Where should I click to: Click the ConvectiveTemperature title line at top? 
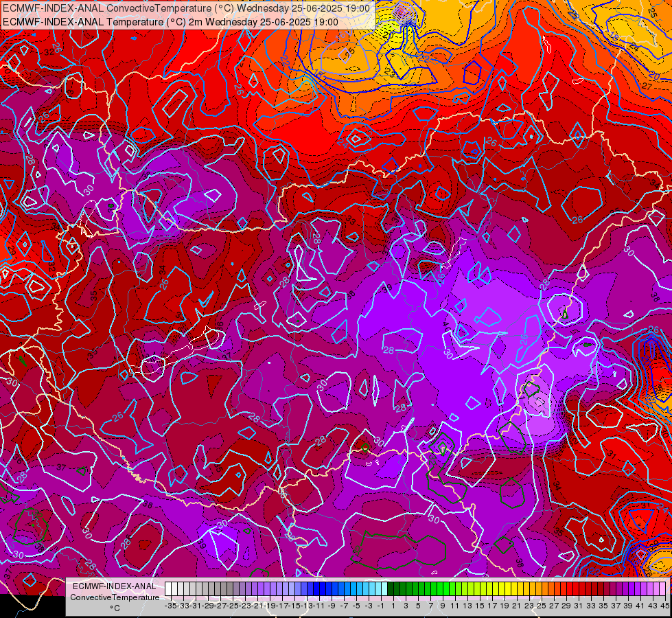pyautogui.click(x=187, y=8)
